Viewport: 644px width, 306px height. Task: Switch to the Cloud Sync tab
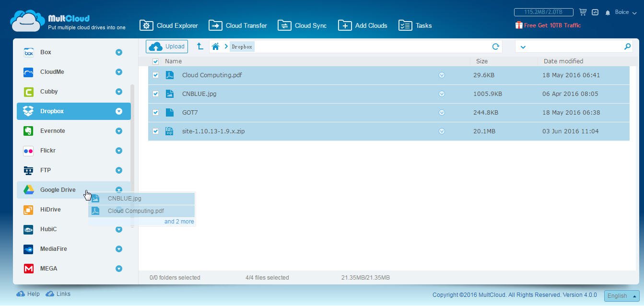point(302,25)
